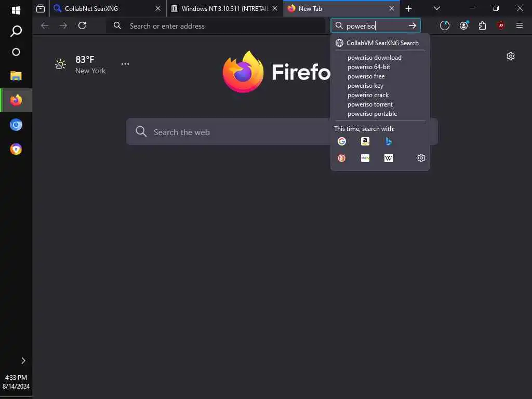Expand the taskbar hidden icons chevron

(23, 361)
